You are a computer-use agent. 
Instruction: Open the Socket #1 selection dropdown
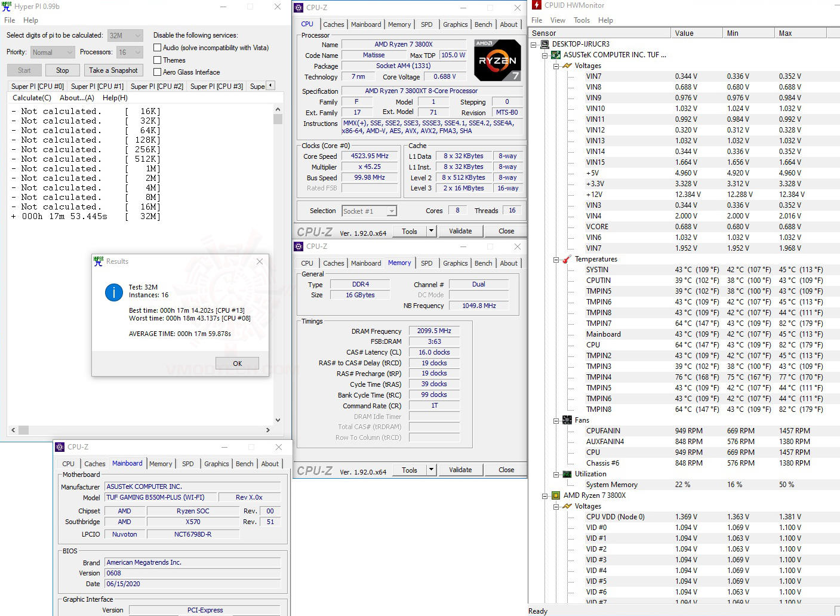tap(392, 211)
